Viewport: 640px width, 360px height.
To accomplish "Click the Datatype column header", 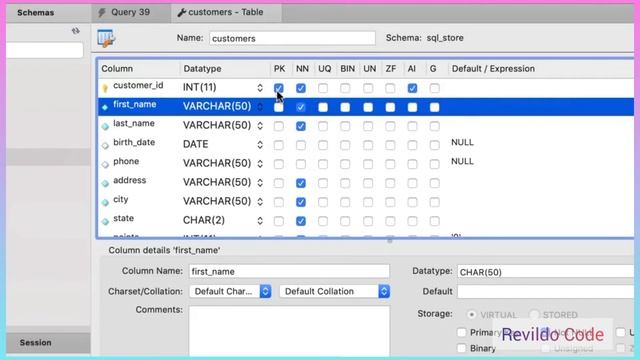I will coord(202,69).
